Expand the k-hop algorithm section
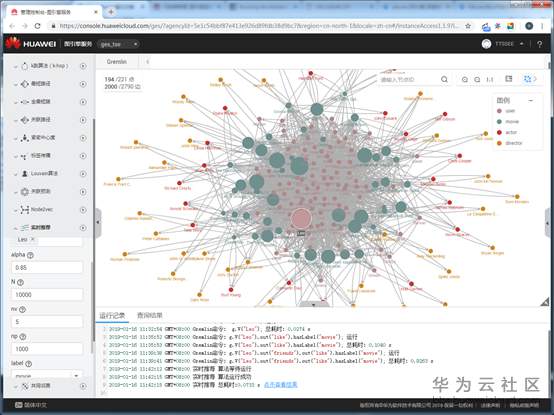The image size is (554, 415). (x=15, y=66)
